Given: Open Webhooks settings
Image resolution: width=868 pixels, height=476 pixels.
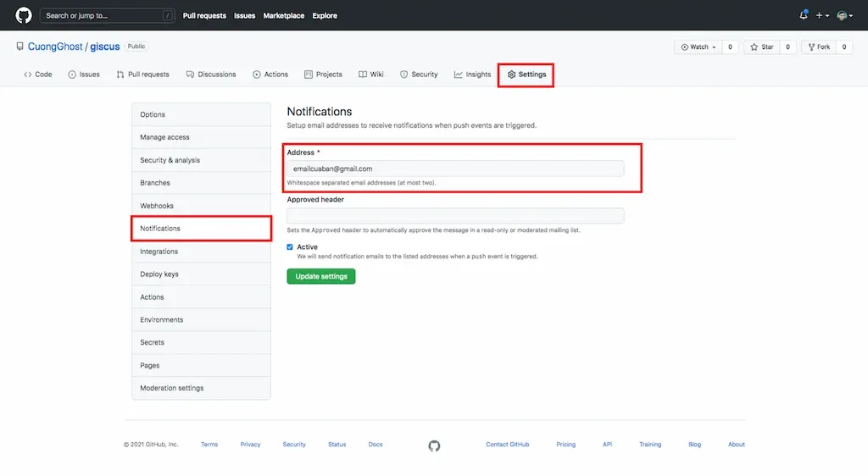Looking at the screenshot, I should 201,206.
